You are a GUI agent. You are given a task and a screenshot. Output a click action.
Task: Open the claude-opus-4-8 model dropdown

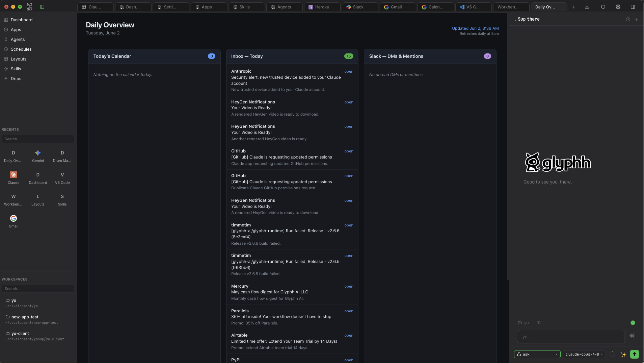(x=584, y=354)
